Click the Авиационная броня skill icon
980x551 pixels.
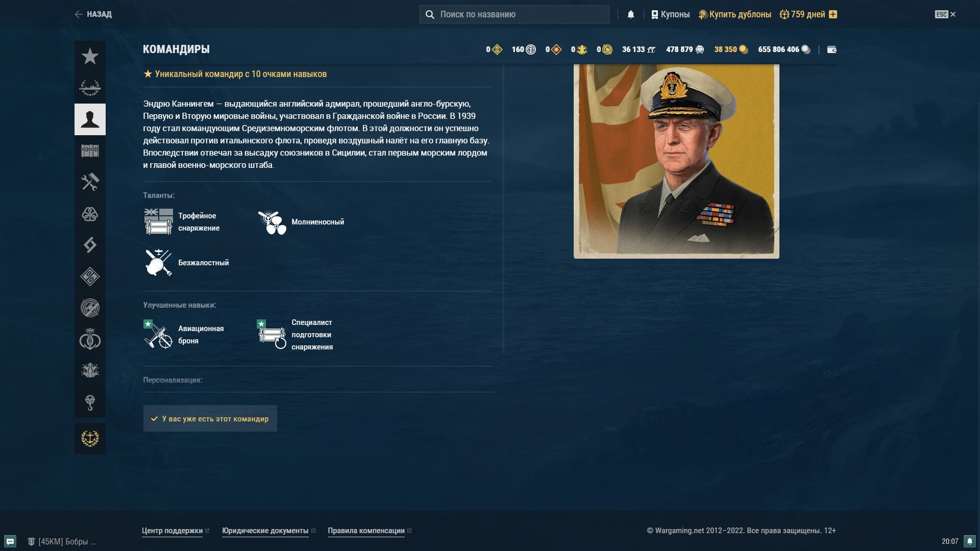158,334
